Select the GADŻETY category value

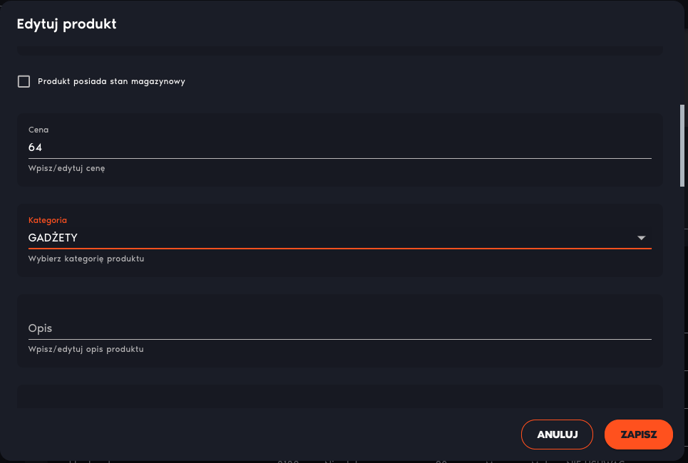[x=53, y=238]
